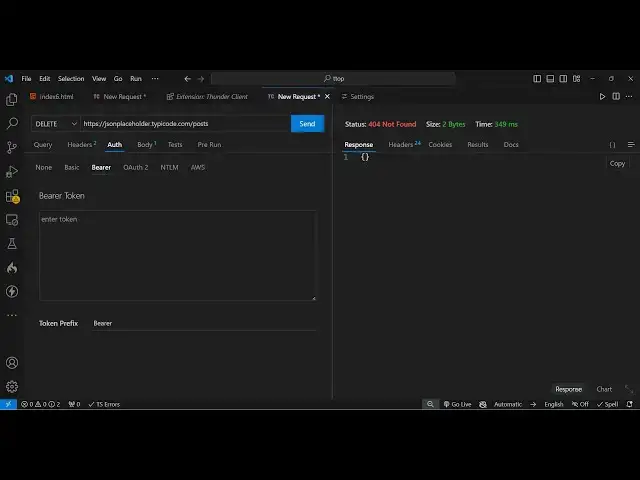Switch to the Settings editor tab
The image size is (640, 480).
pyautogui.click(x=358, y=97)
